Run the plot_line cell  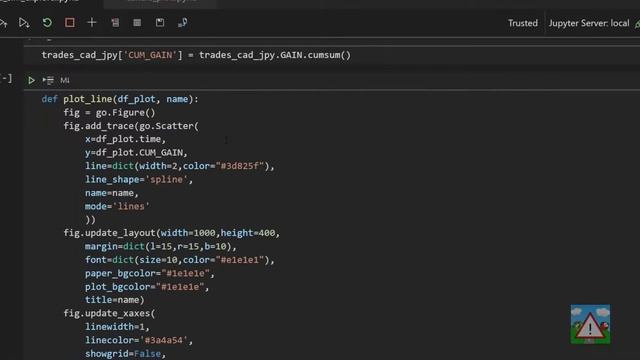[x=31, y=80]
